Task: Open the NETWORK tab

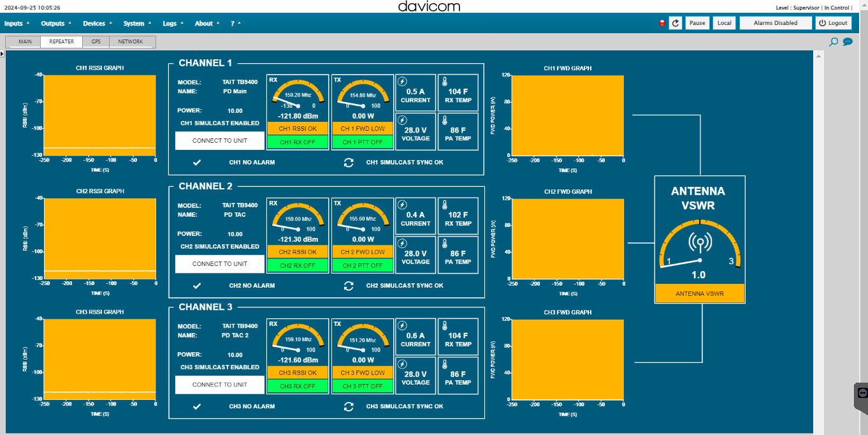Action: click(x=132, y=42)
